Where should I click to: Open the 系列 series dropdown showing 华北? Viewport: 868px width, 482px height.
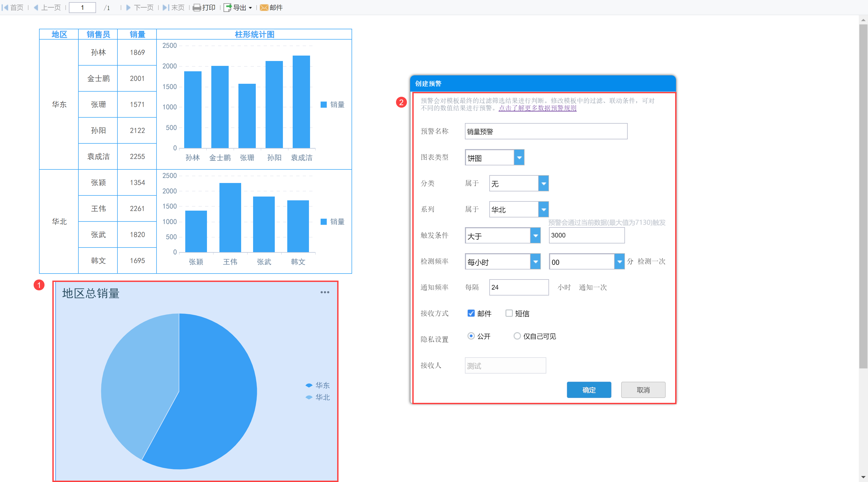[x=543, y=210]
